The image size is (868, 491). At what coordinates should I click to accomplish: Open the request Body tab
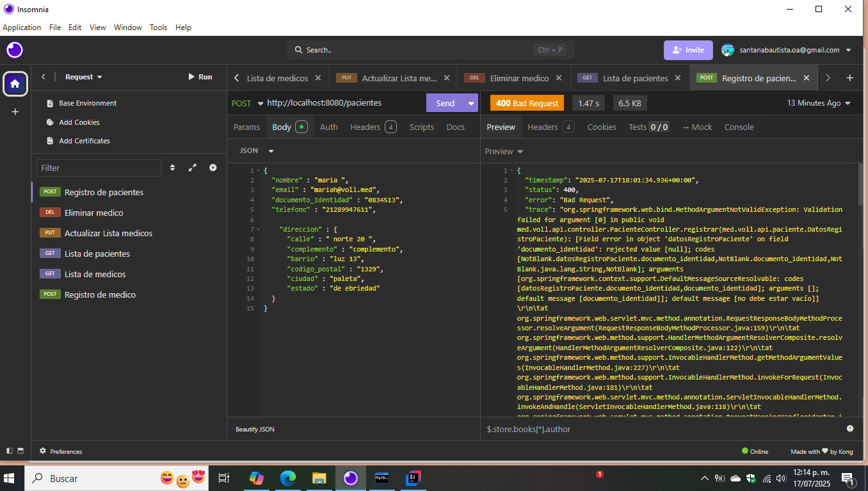click(x=289, y=127)
